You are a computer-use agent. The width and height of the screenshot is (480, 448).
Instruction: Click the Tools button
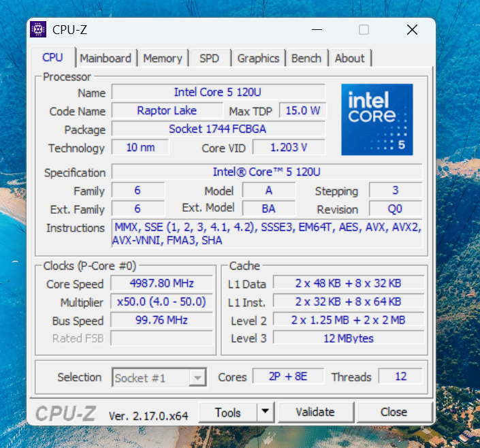[228, 412]
